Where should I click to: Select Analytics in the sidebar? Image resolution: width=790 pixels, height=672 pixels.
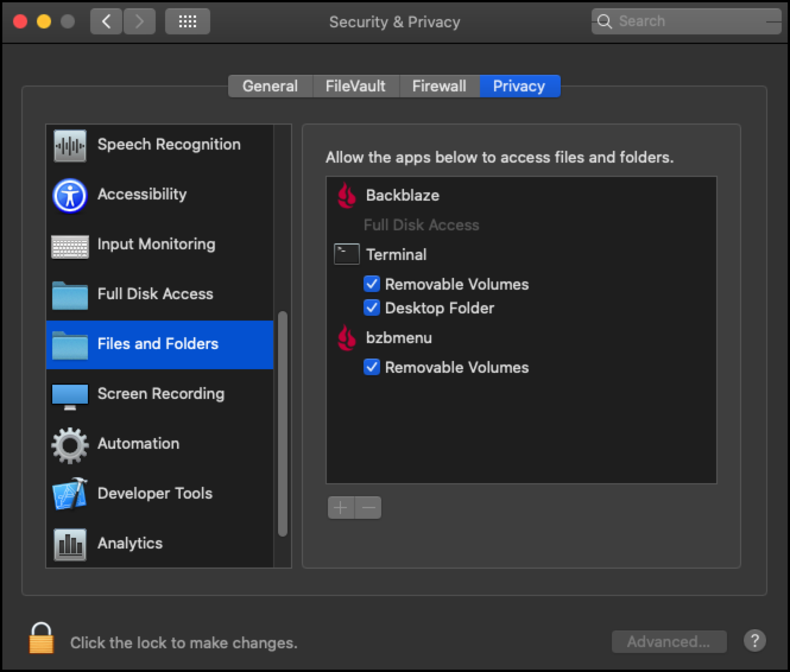click(160, 544)
